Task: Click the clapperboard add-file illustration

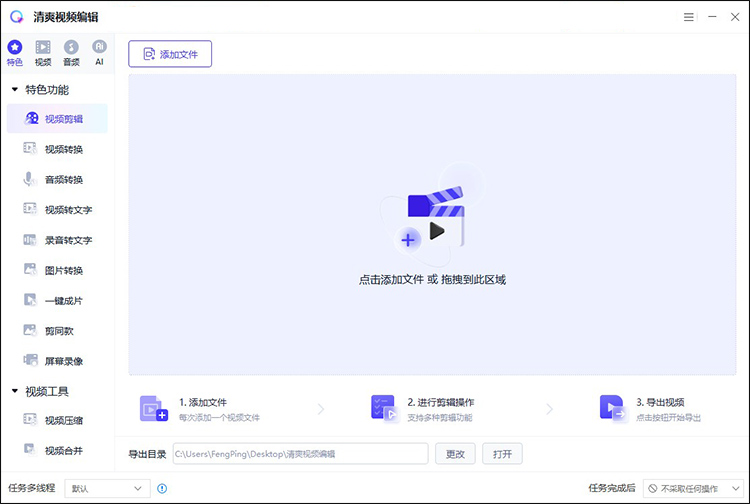Action: pos(432,215)
